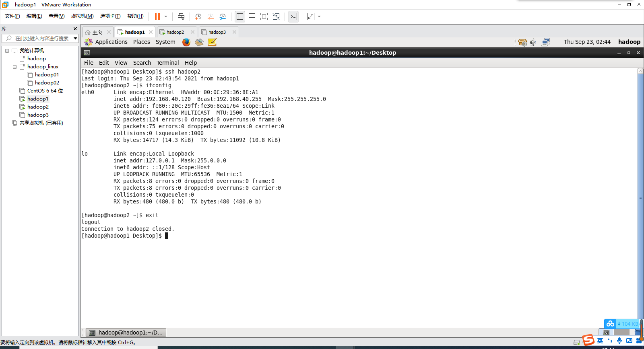Collapse the 我的计算机 tree node
This screenshot has width=644, height=349.
pos(7,51)
